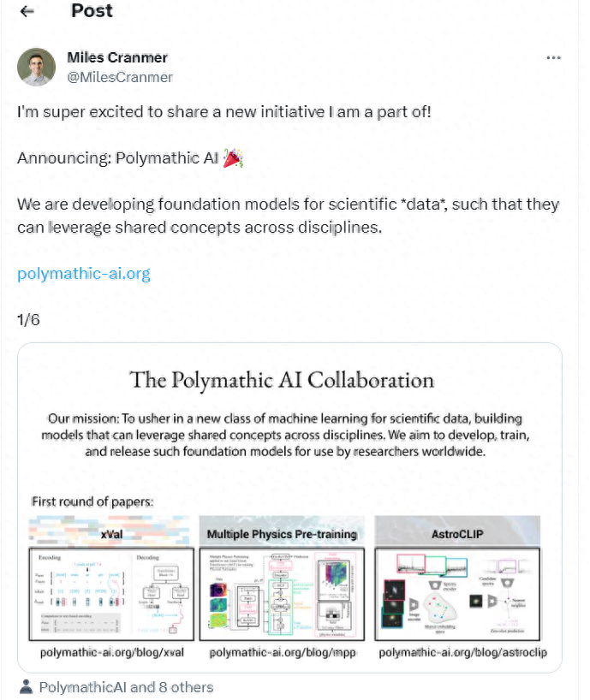Click Miles Cranmer's profile avatar
590x700 pixels.
(35, 68)
